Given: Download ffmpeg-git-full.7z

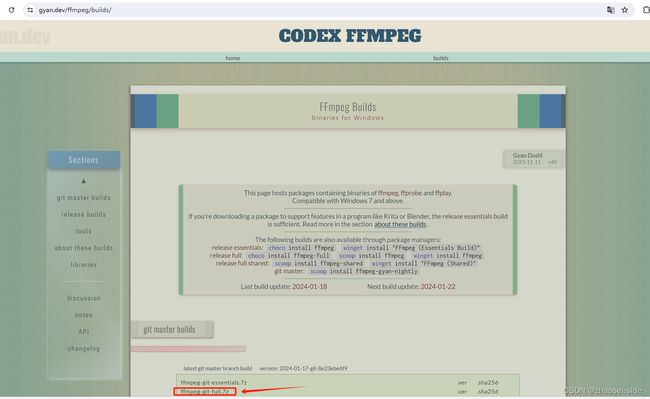Looking at the screenshot, I should pyautogui.click(x=205, y=391).
